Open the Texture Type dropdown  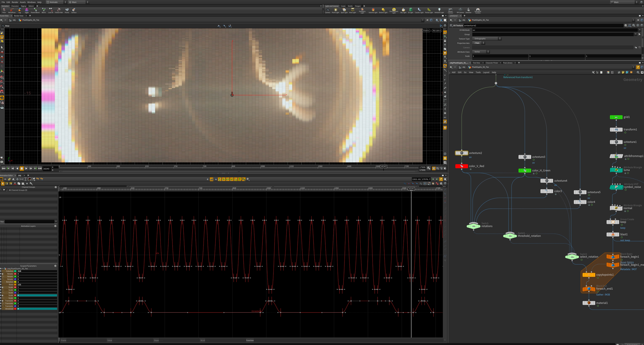tap(487, 39)
